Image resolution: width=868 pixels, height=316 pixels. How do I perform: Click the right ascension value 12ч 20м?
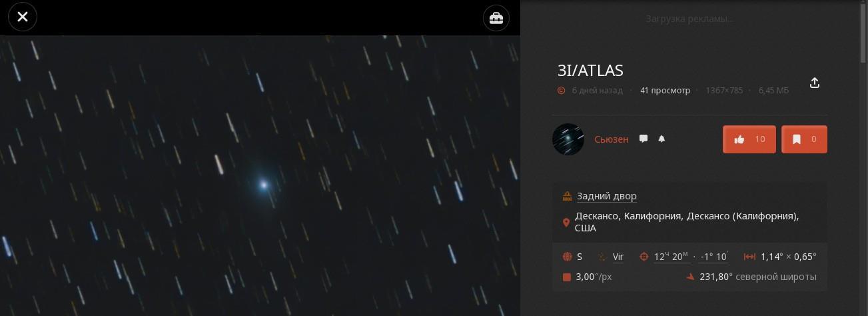coord(671,257)
